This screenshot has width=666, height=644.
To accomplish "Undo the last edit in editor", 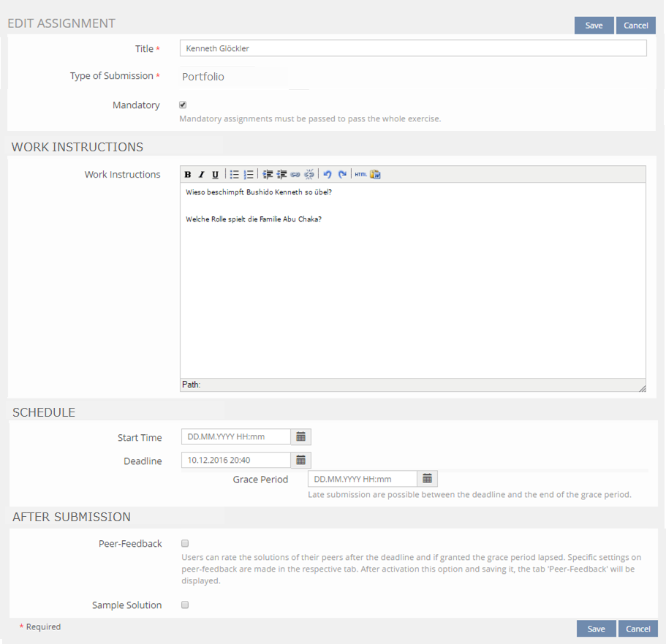I will click(328, 175).
